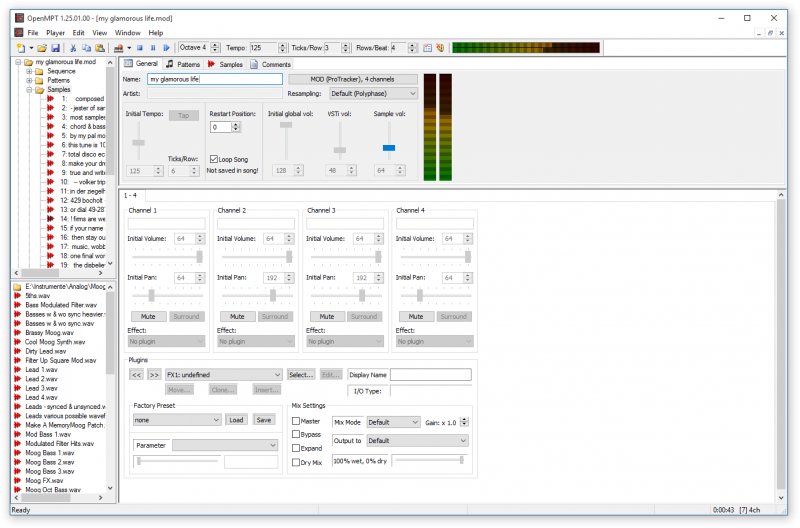Click the Stop playback square icon
Screen dimensions: 800x528
(140, 48)
